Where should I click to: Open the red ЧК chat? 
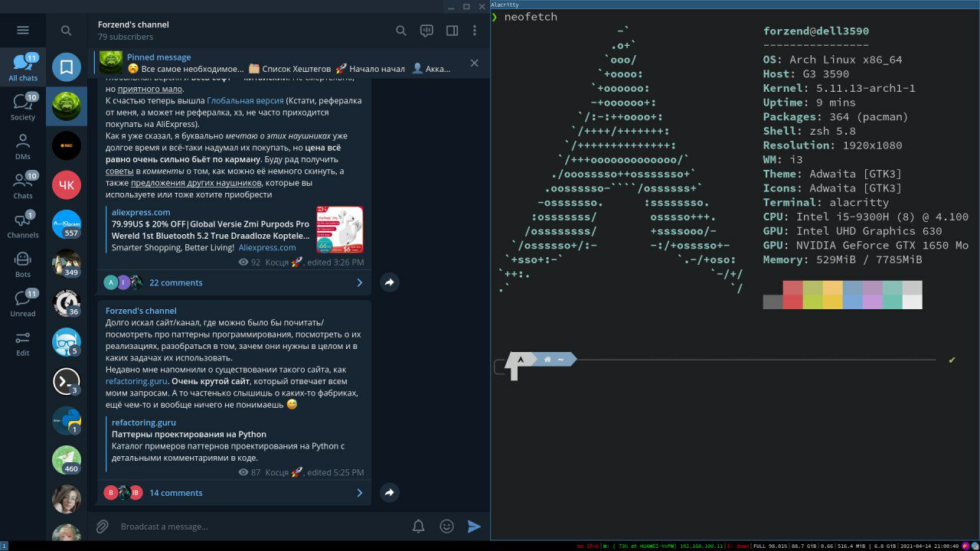coord(67,184)
